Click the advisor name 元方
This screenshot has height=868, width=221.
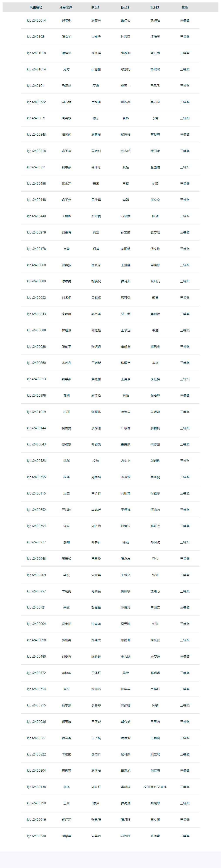(x=66, y=69)
